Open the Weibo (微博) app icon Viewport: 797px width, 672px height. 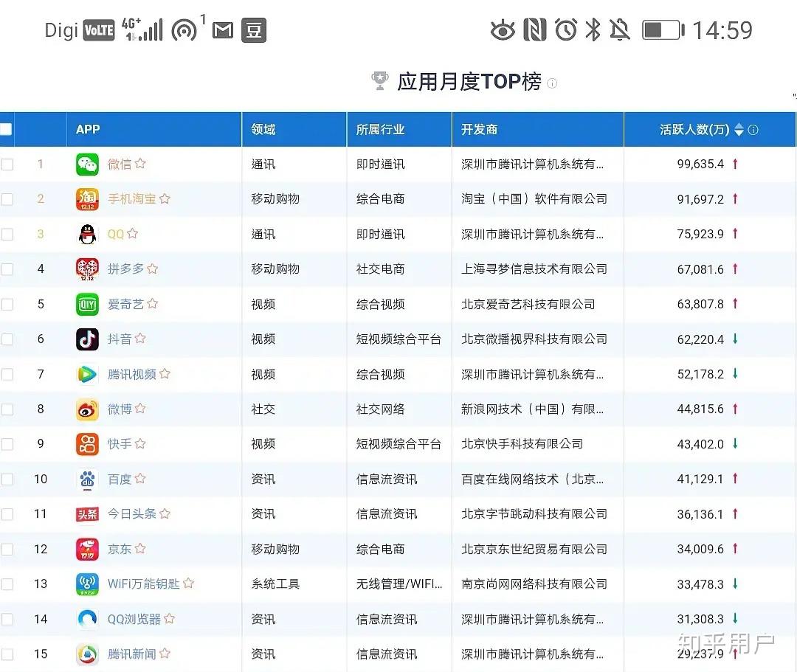[x=87, y=409]
